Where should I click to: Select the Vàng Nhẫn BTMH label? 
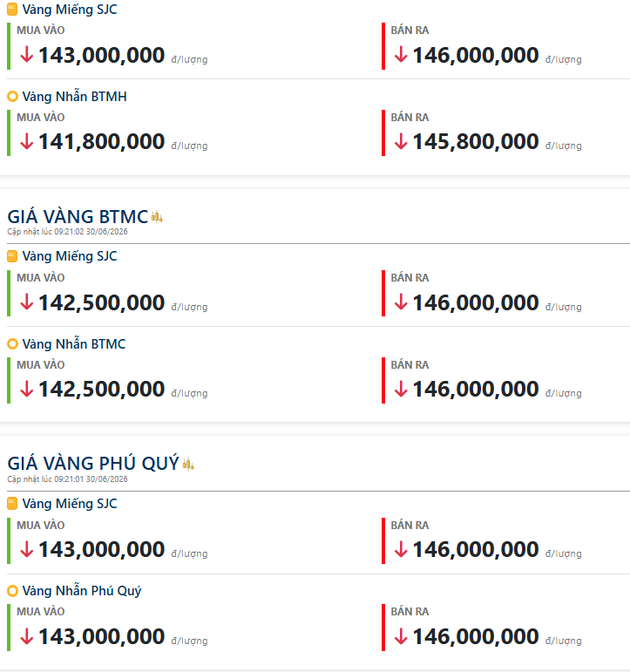click(x=75, y=97)
